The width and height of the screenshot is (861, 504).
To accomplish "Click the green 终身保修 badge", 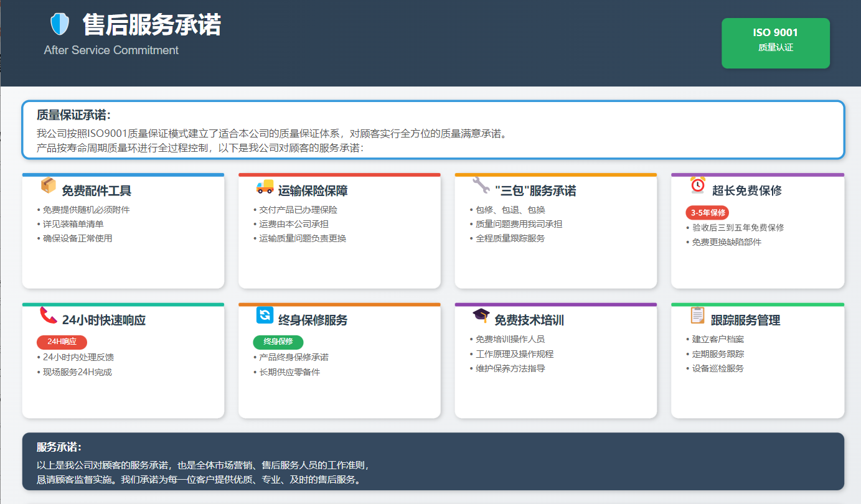I will click(x=278, y=342).
